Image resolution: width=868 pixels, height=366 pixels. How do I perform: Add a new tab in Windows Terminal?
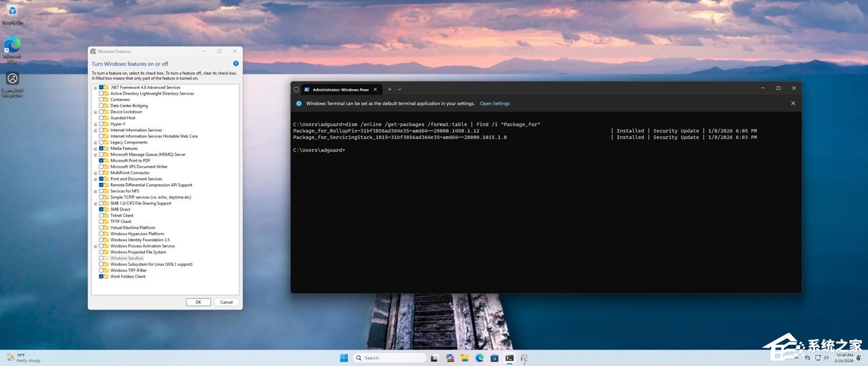coord(389,89)
